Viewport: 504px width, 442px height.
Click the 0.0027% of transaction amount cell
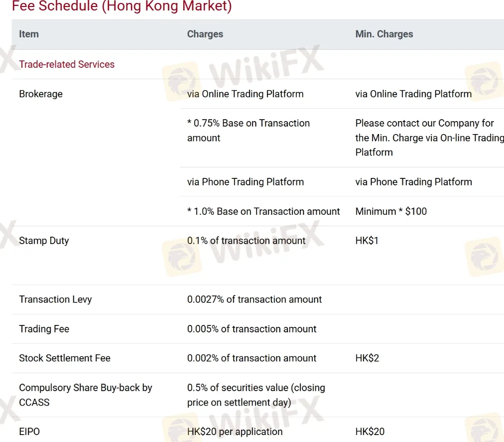[x=254, y=299]
